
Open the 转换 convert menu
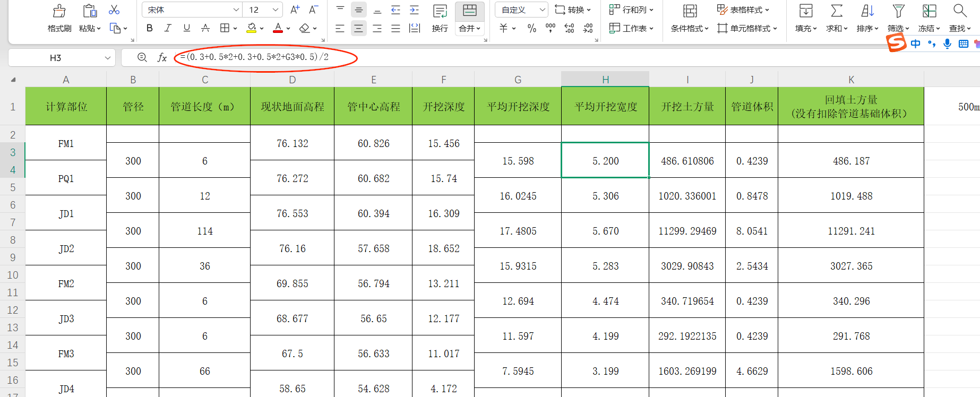(x=573, y=10)
